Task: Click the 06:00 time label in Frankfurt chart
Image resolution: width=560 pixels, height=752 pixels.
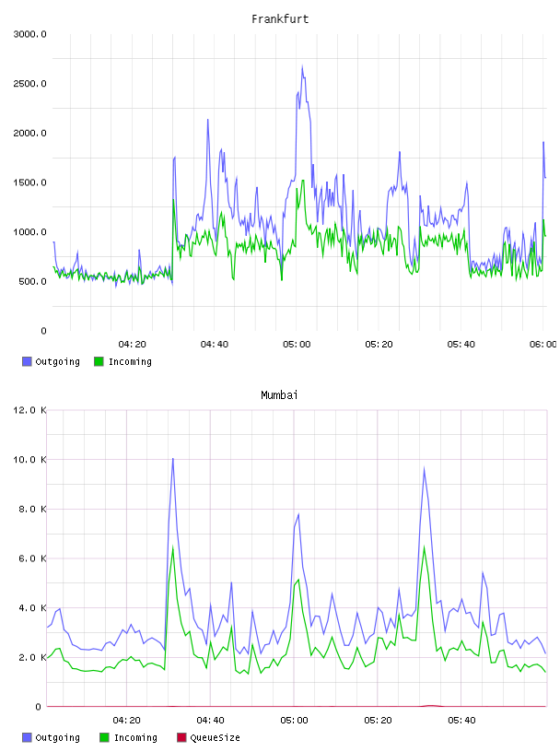Action: (543, 345)
